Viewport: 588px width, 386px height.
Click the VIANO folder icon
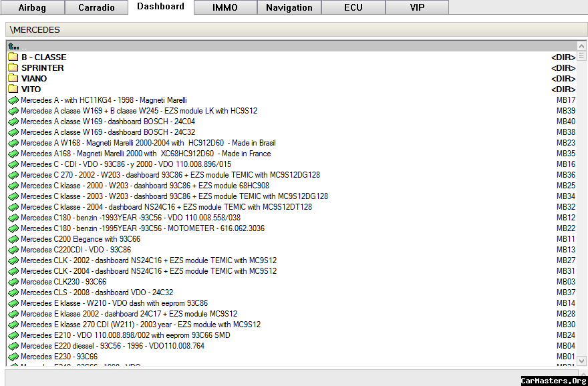(x=13, y=78)
